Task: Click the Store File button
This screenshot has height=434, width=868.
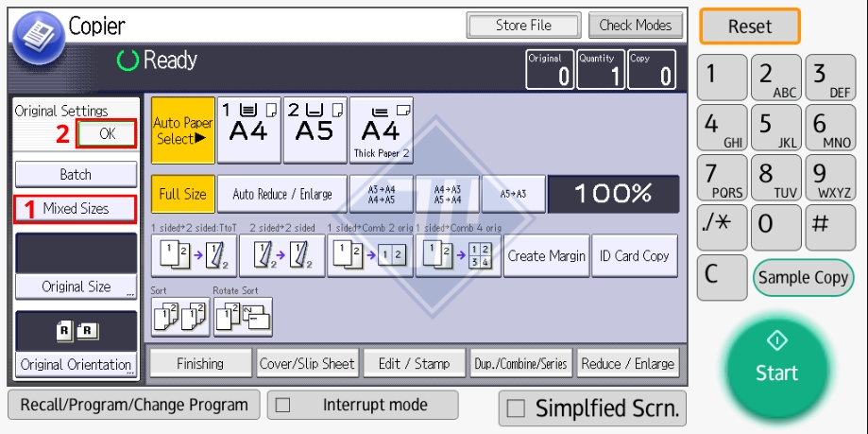Action: 523,26
